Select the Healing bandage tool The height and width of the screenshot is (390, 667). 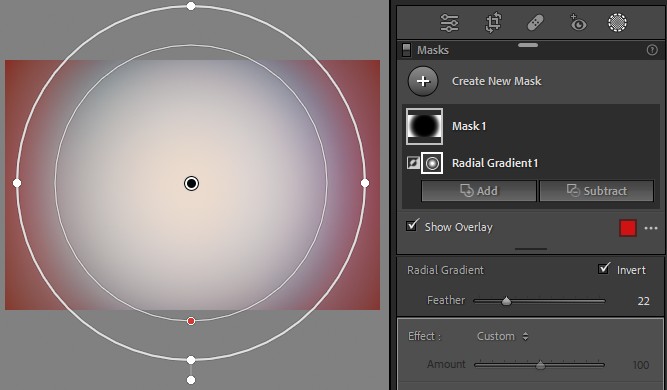coord(535,23)
